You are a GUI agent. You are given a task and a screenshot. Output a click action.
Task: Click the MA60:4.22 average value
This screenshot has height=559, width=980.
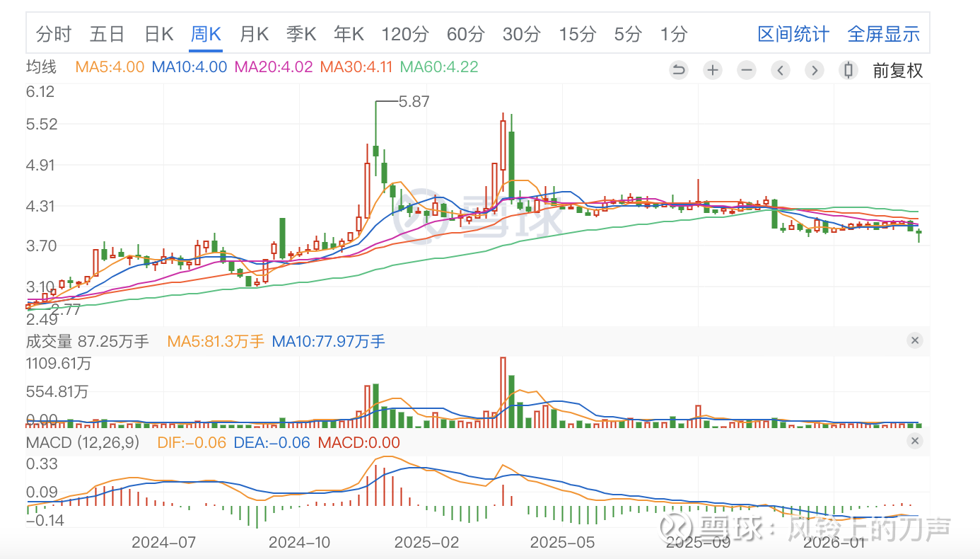point(439,67)
